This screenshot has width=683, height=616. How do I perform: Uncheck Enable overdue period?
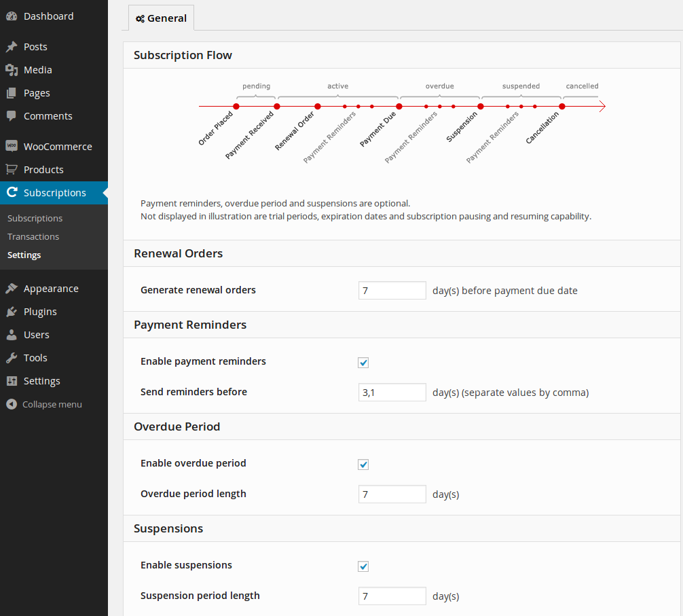pyautogui.click(x=363, y=465)
